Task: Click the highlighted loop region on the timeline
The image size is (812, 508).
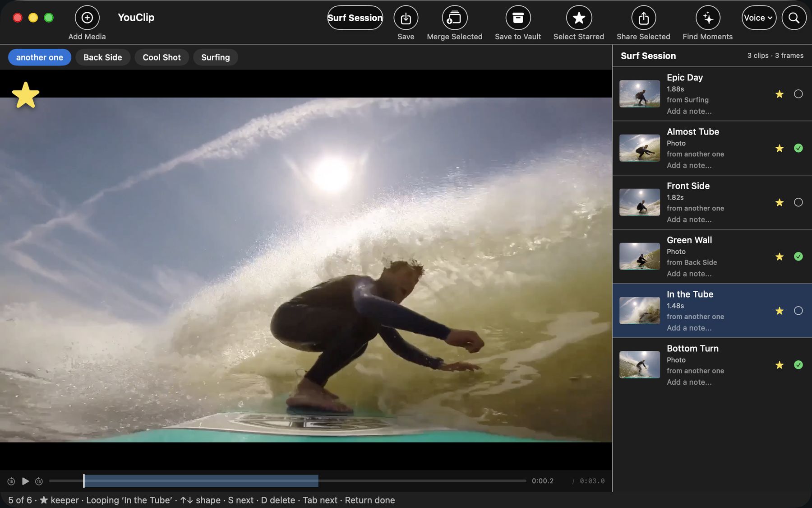Action: [201, 481]
